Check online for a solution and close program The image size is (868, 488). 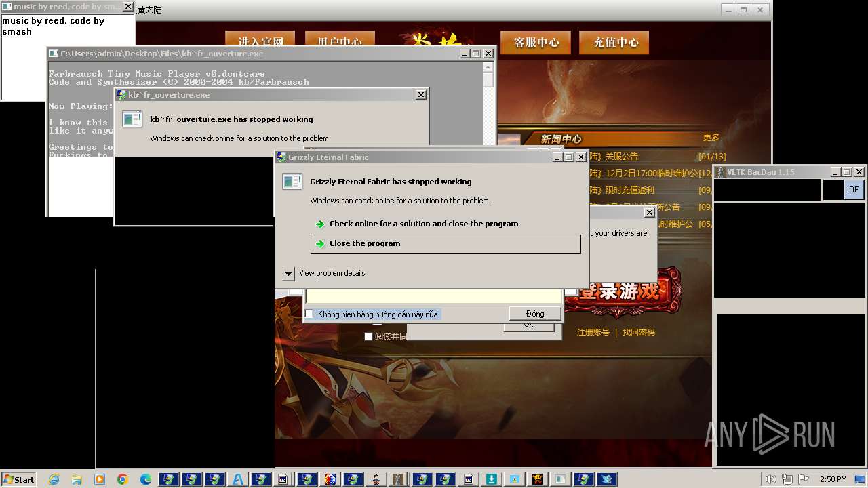(424, 224)
